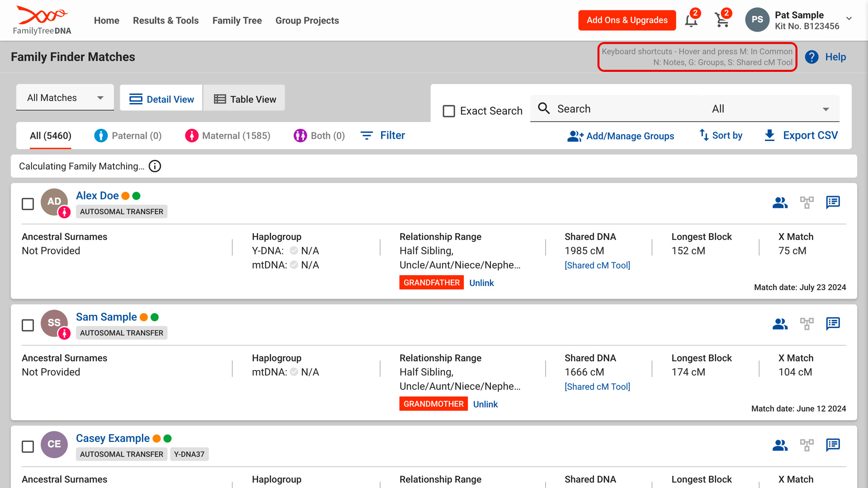
Task: Open In Common matches icon for Casey Example
Action: coord(780,445)
